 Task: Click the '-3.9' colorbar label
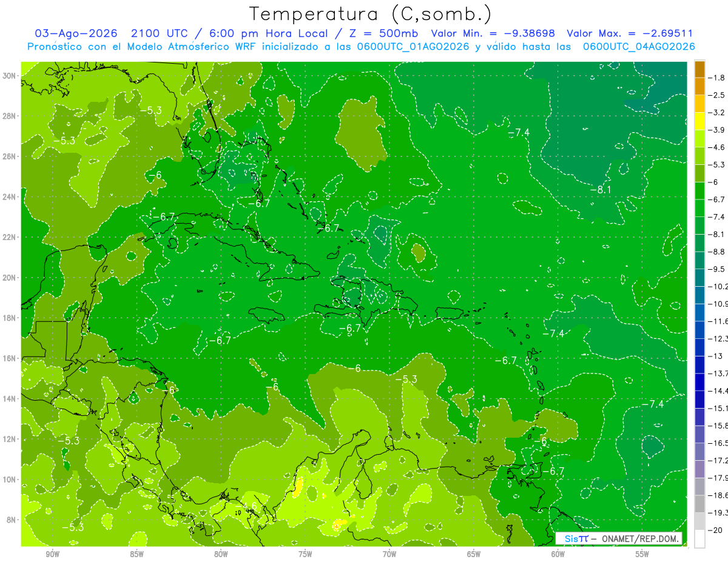click(717, 130)
